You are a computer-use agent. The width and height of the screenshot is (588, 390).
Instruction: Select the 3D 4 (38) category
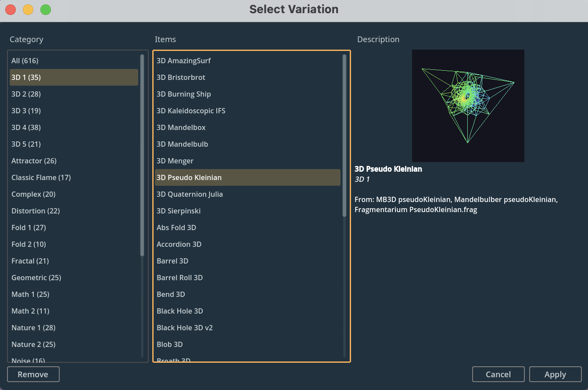tap(74, 127)
